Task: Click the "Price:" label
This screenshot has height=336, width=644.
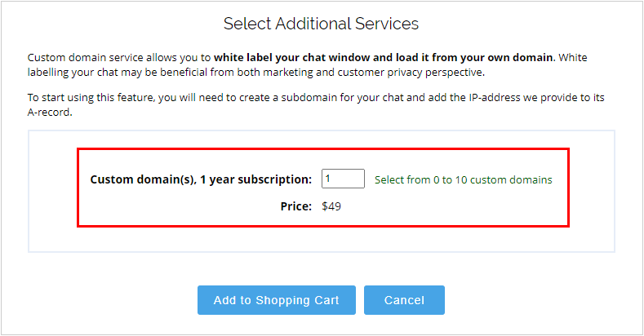Action: click(296, 206)
